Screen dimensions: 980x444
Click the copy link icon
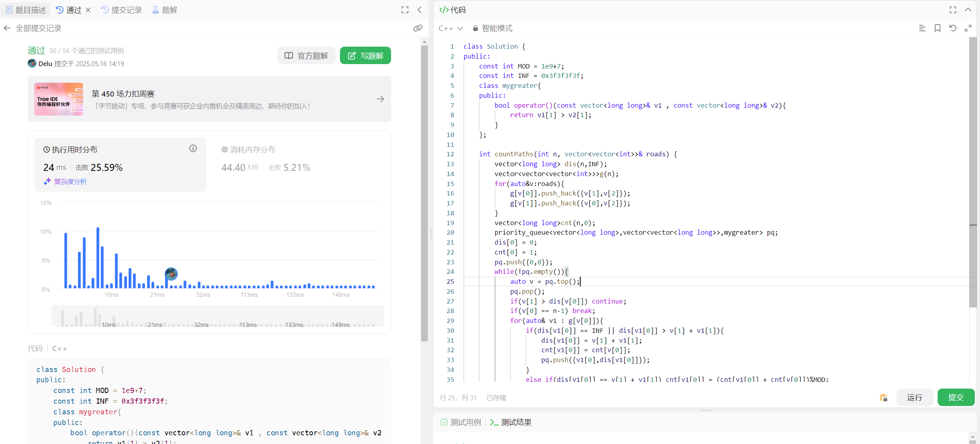[x=418, y=28]
